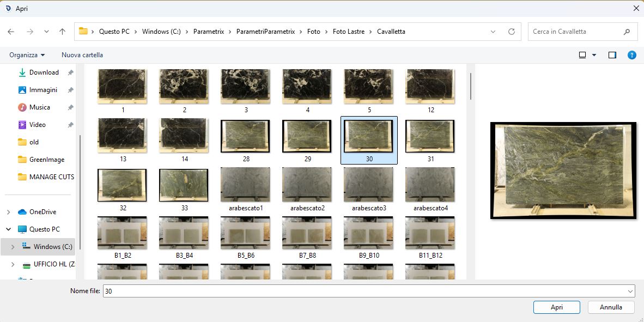
Task: Change view layout icon
Action: click(582, 55)
